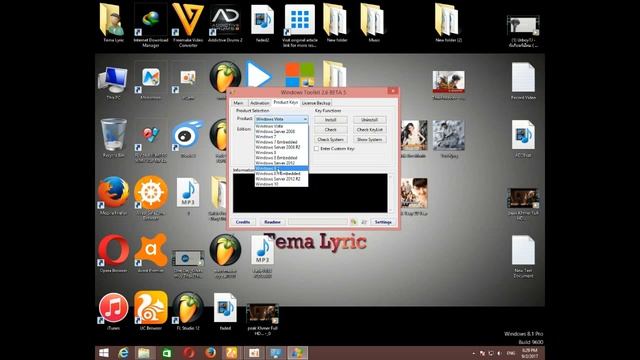The image size is (640, 360).
Task: Select the Product Keys tab
Action: (x=285, y=102)
